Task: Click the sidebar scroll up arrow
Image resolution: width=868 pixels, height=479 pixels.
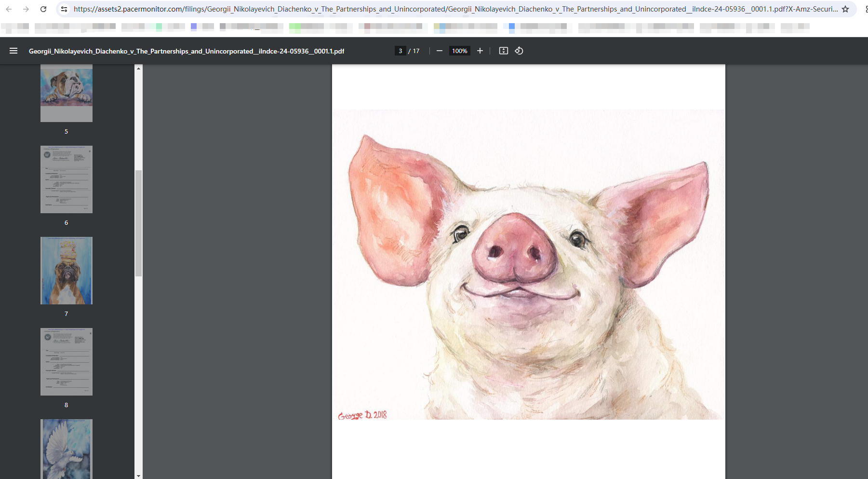Action: coord(139,68)
